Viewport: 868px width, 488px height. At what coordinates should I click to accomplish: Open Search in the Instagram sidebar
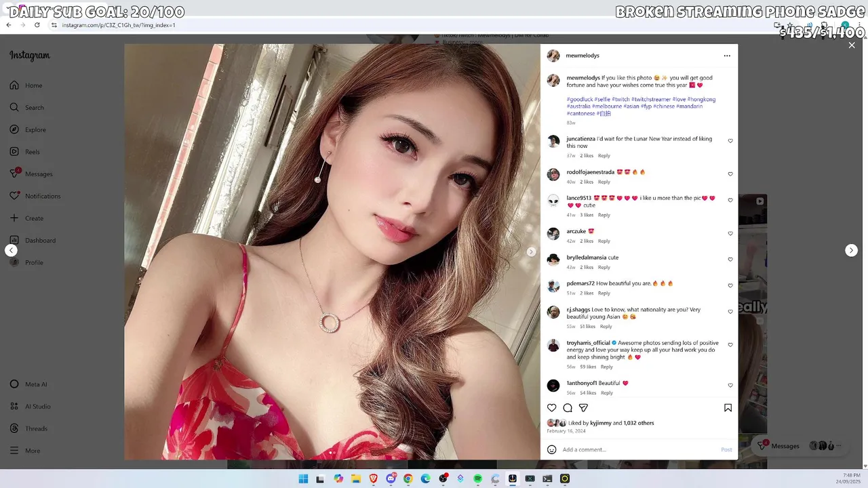[x=27, y=108]
